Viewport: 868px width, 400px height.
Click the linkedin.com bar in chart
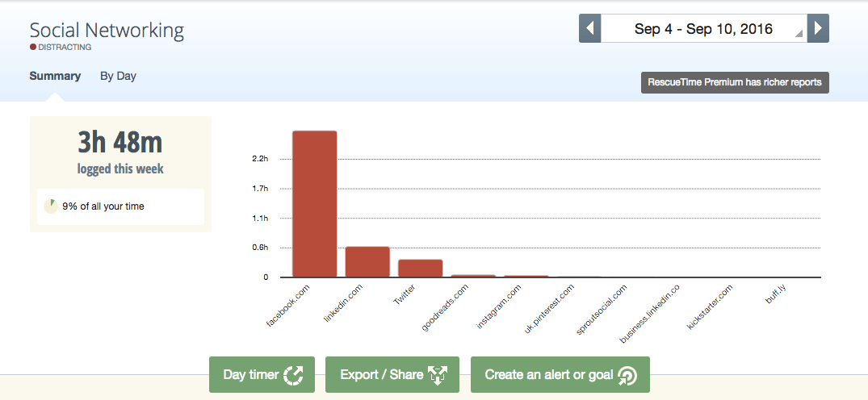point(367,262)
